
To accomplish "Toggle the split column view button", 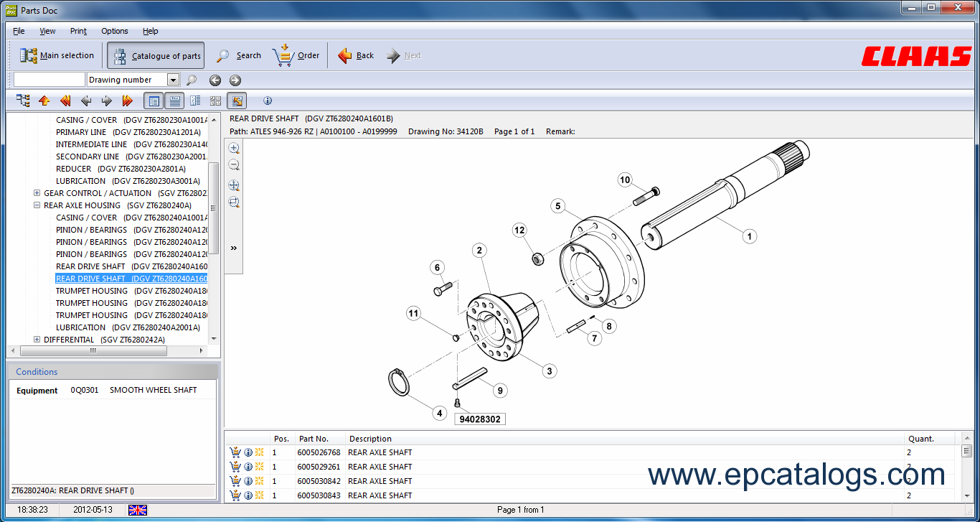I will (x=195, y=101).
